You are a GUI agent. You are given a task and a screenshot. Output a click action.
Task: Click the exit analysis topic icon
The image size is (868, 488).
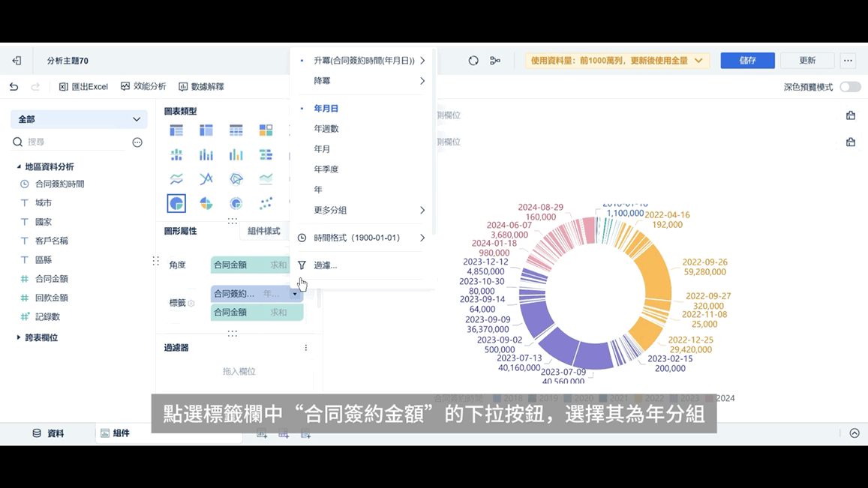pos(17,61)
